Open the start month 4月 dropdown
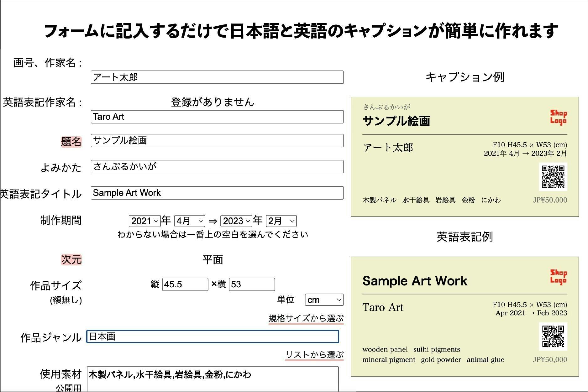Screen dimensions: 588x392 (x=190, y=221)
